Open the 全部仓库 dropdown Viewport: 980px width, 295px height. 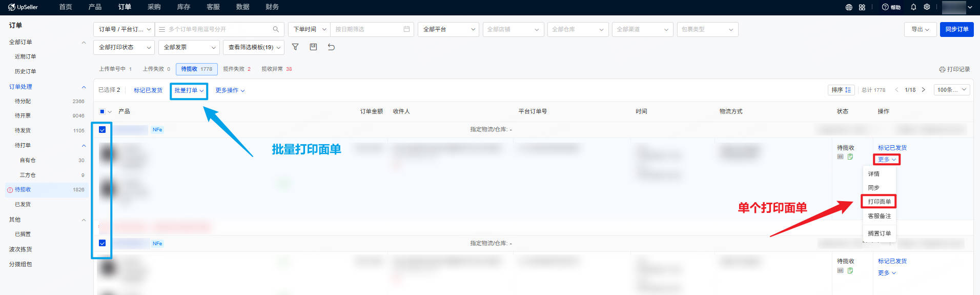point(578,29)
